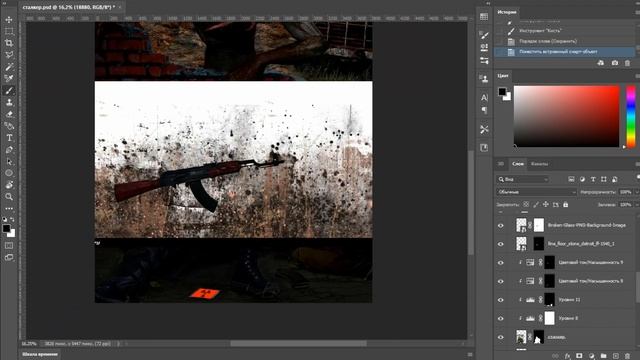Select the Move tool

pos(9,20)
